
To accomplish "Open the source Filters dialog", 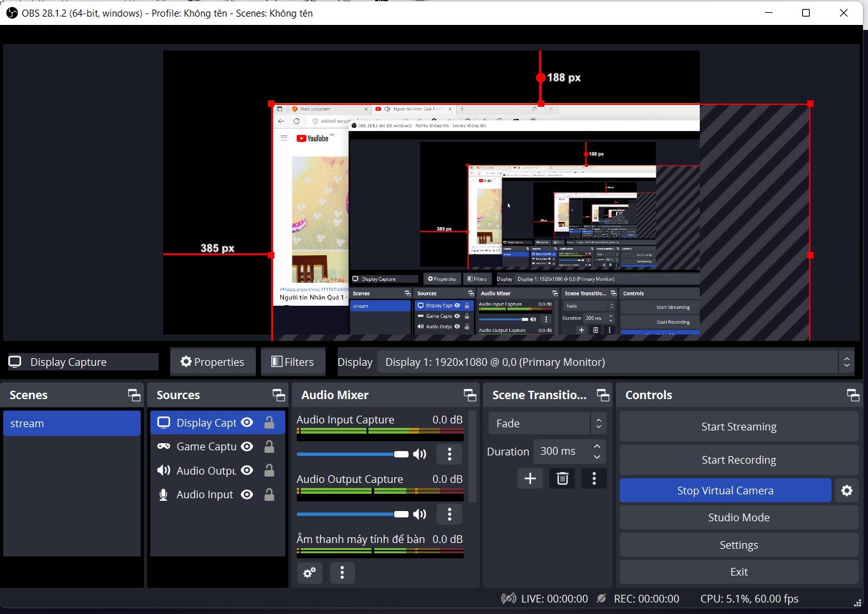I will click(293, 362).
